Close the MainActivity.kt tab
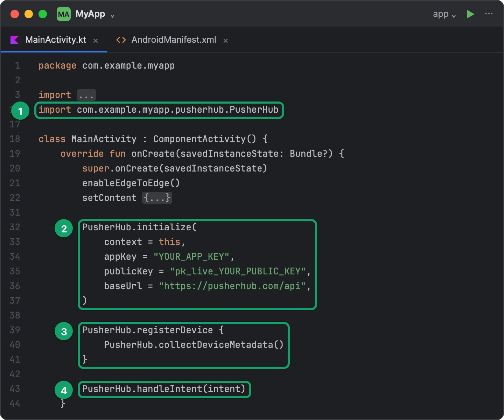 96,41
